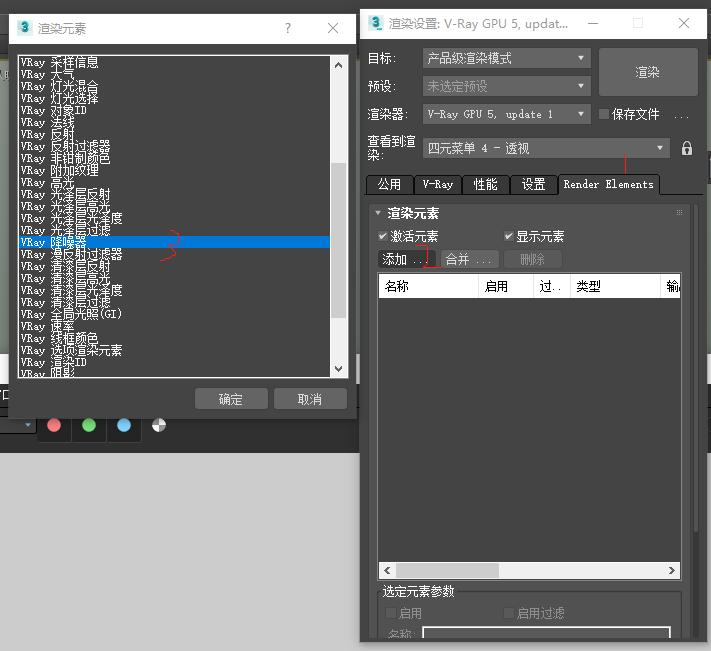Viewport: 711px width, 651px height.
Task: Enable the 保存文件 checkbox
Action: (x=604, y=114)
